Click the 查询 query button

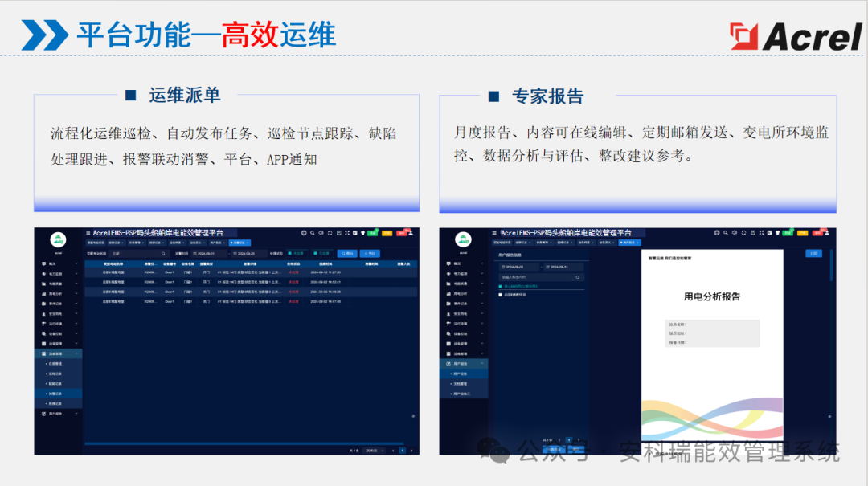(x=347, y=251)
